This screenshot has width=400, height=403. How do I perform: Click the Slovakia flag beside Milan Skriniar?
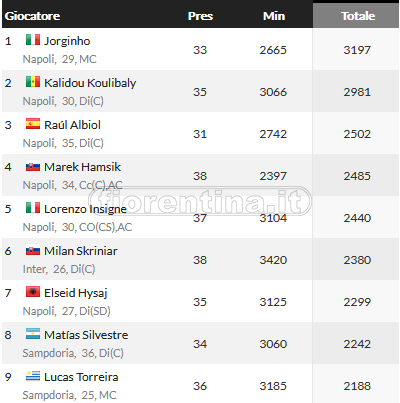point(33,250)
